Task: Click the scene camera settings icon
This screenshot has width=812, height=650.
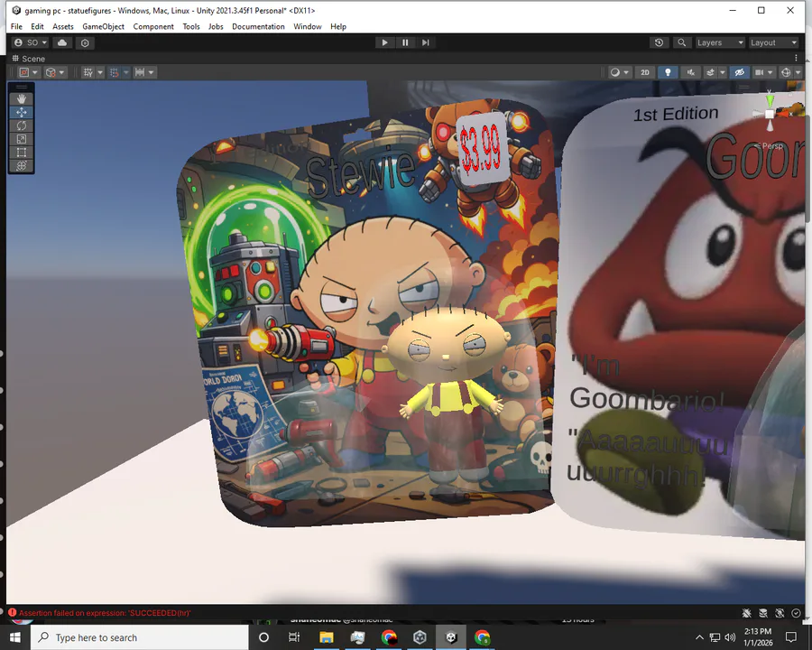Action: click(759, 72)
